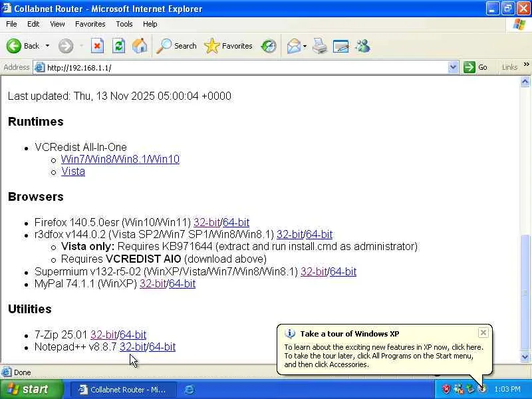
Task: Click the Go button
Action: [475, 68]
